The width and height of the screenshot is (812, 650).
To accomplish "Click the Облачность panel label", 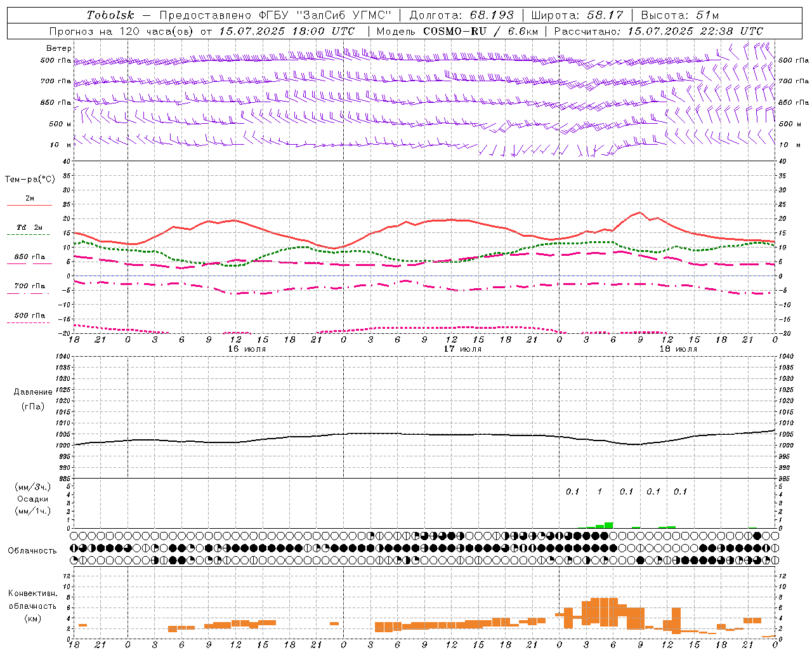I will (32, 550).
